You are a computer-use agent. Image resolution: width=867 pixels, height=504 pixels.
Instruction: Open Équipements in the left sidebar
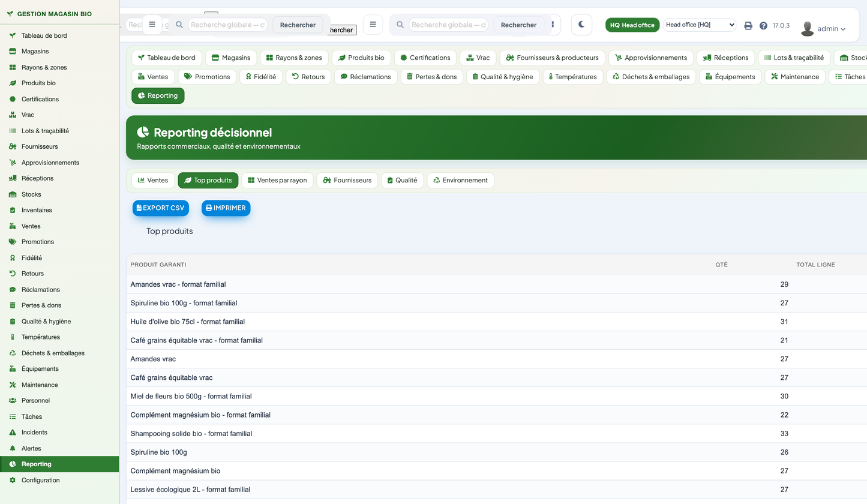(x=59, y=369)
